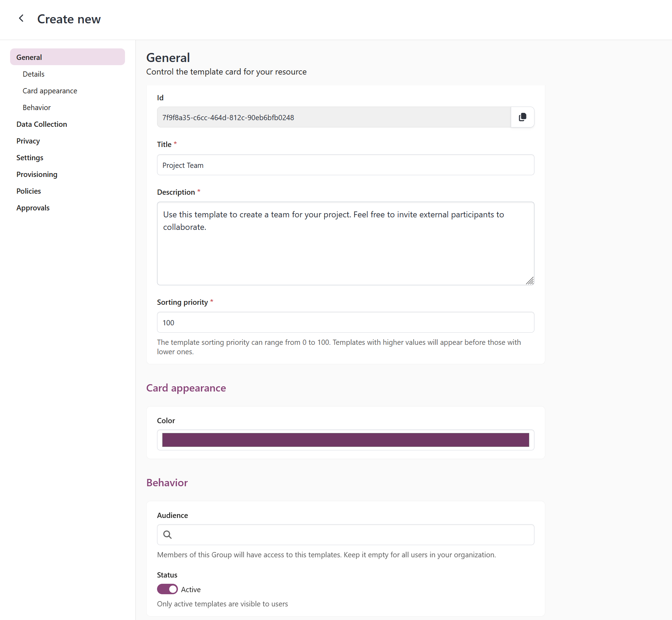The width and height of the screenshot is (672, 620).
Task: Click the description textarea resize handle
Action: [x=530, y=281]
